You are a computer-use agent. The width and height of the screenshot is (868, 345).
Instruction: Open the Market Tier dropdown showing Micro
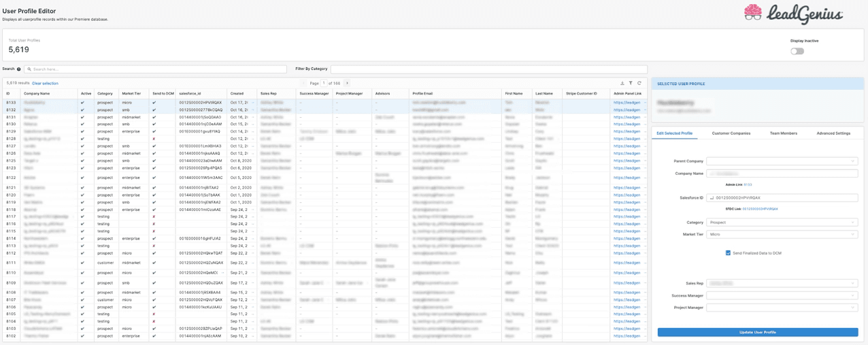tap(782, 235)
